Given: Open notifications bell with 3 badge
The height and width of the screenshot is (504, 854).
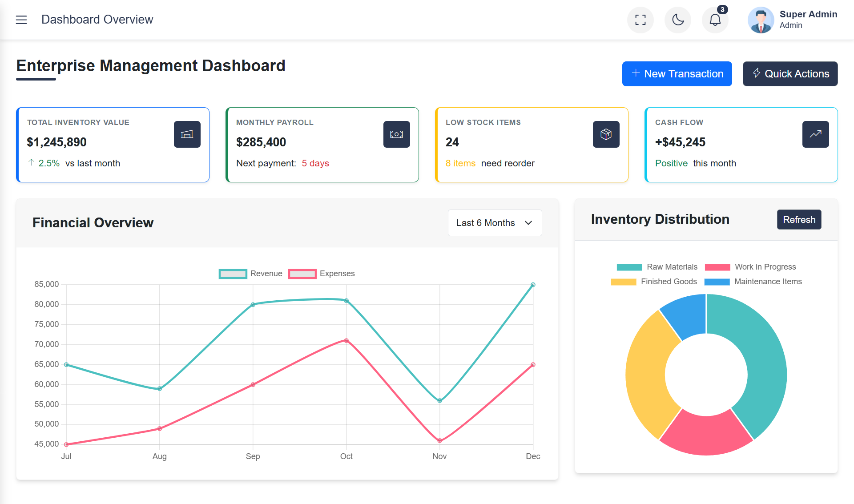Looking at the screenshot, I should click(715, 20).
